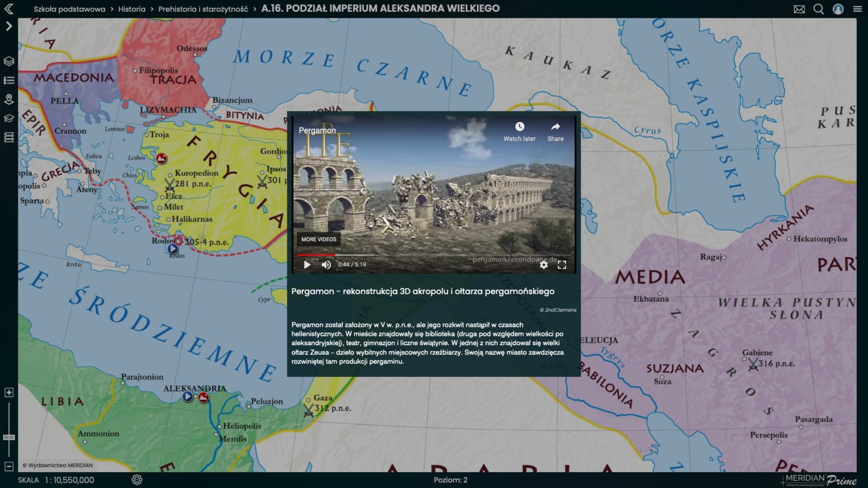The height and width of the screenshot is (488, 868).
Task: Click the Memfis city label
Action: 233,439
